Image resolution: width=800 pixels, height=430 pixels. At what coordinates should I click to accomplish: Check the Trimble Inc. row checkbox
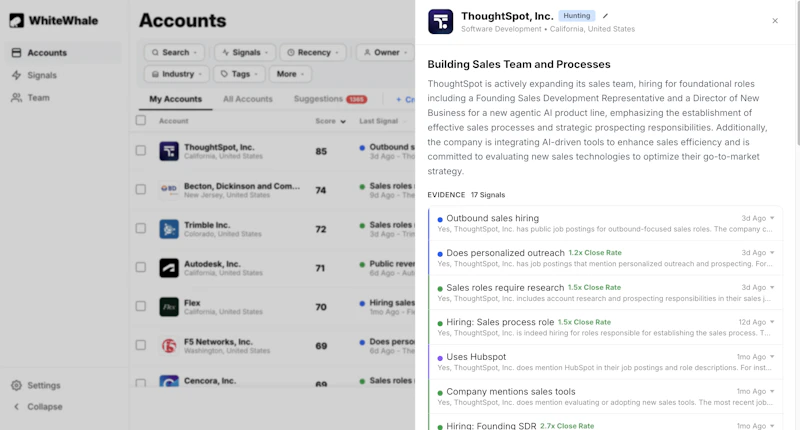141,228
